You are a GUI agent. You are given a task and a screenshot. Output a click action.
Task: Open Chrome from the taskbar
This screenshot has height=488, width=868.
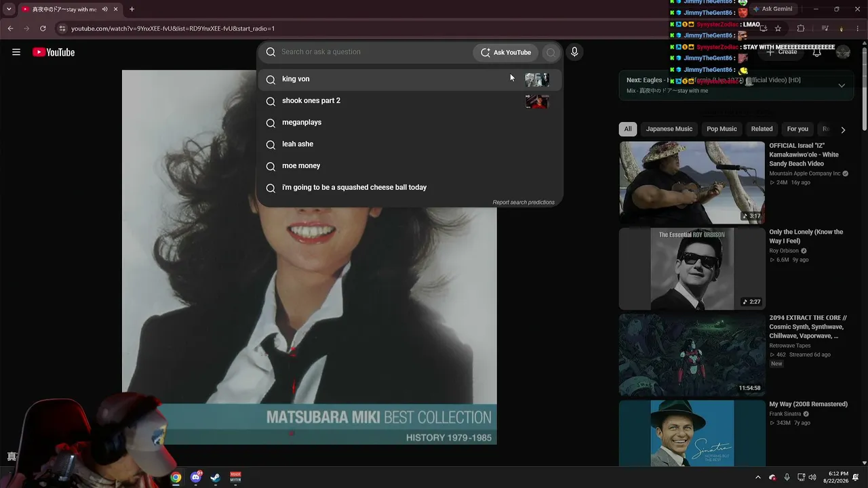tap(176, 477)
